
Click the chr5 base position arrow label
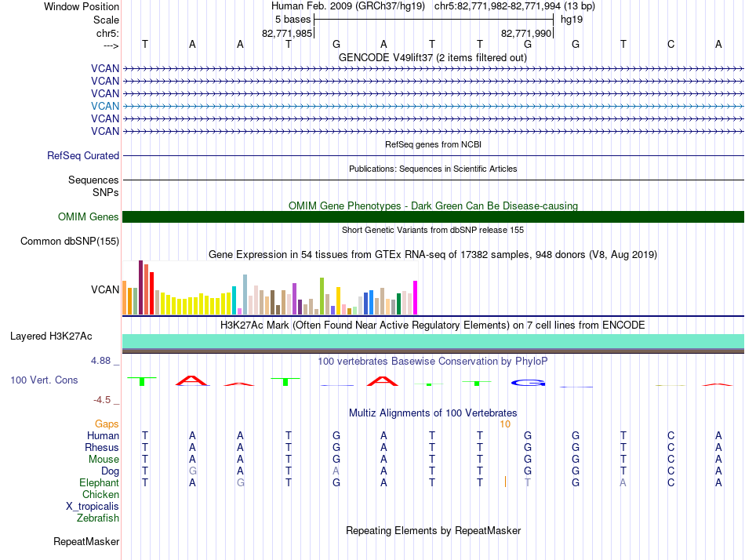point(111,45)
